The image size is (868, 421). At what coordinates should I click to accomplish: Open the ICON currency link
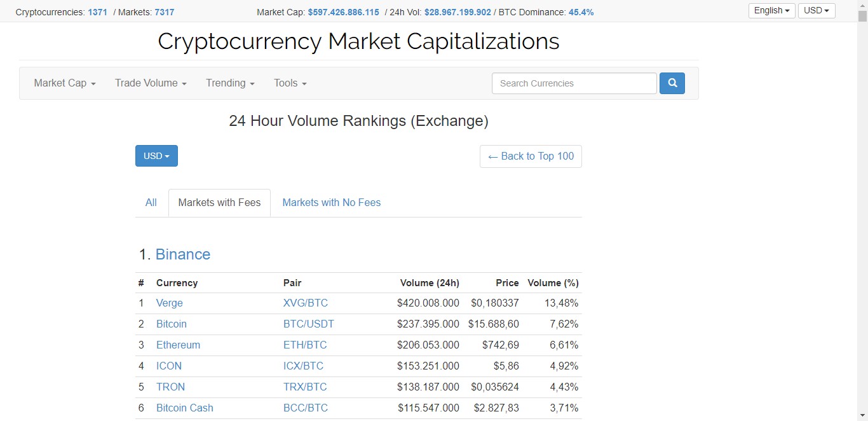pyautogui.click(x=169, y=366)
